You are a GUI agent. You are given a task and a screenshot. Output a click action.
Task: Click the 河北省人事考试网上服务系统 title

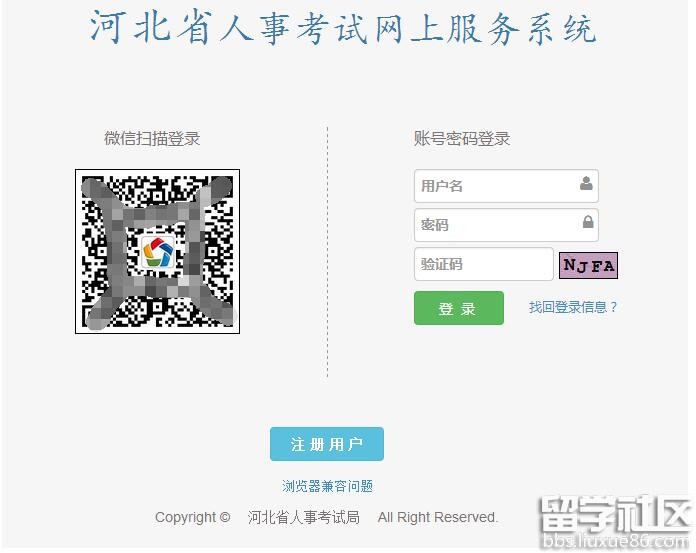(343, 28)
